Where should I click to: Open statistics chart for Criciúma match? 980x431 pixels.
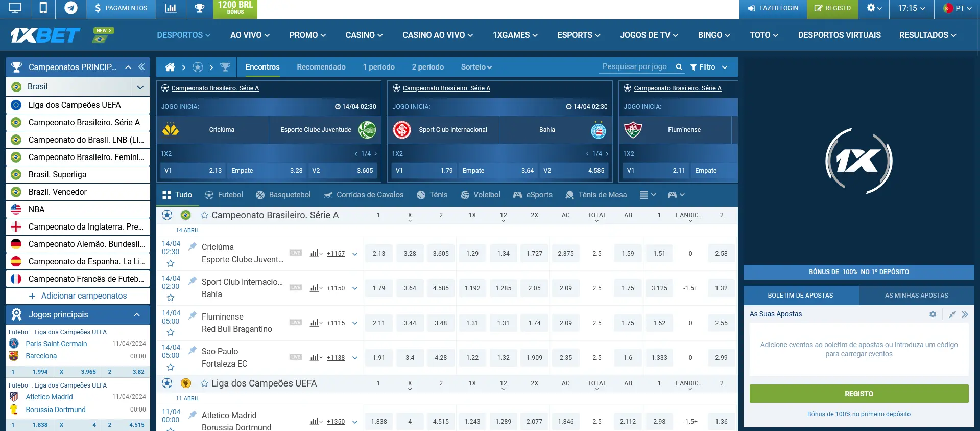(x=316, y=253)
